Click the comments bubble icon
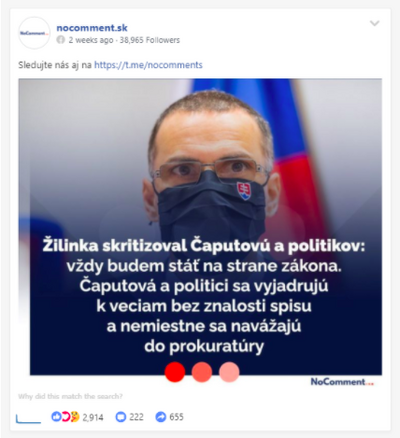 [x=120, y=417]
